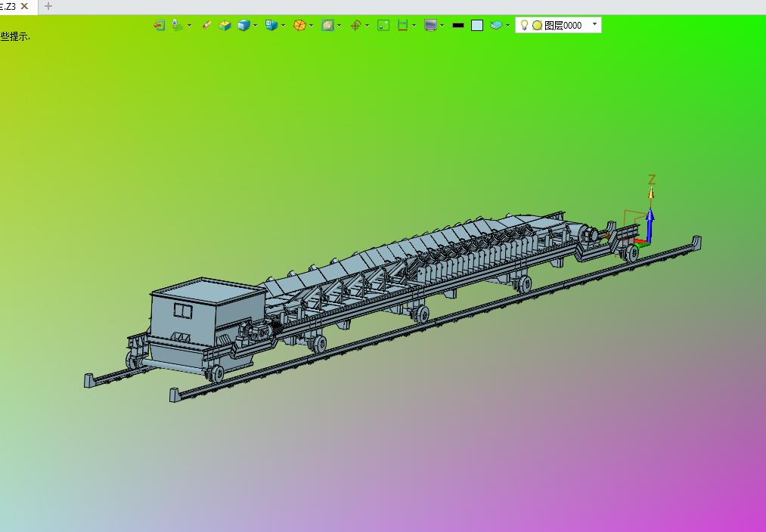Click the green square snap icon
The height and width of the screenshot is (532, 766).
383,25
